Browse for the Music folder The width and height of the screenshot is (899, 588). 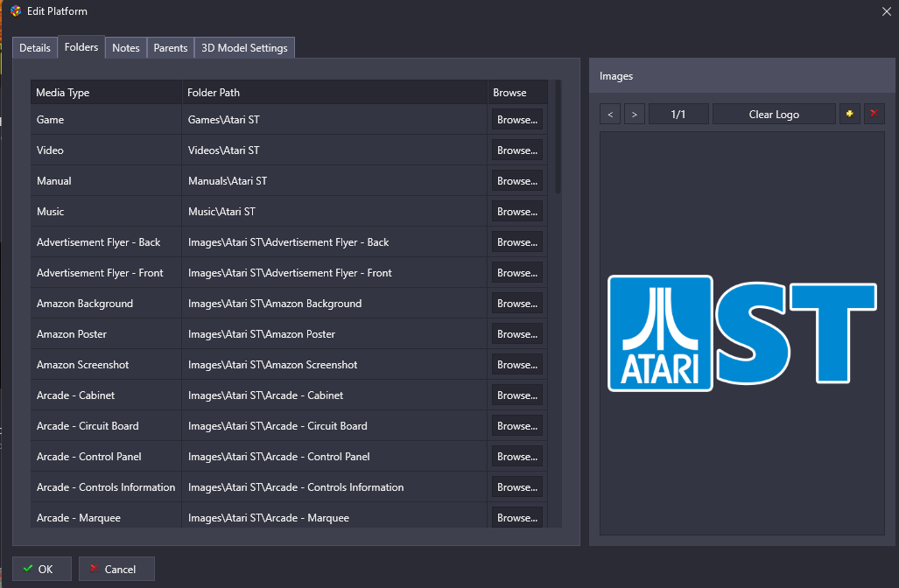(x=517, y=212)
